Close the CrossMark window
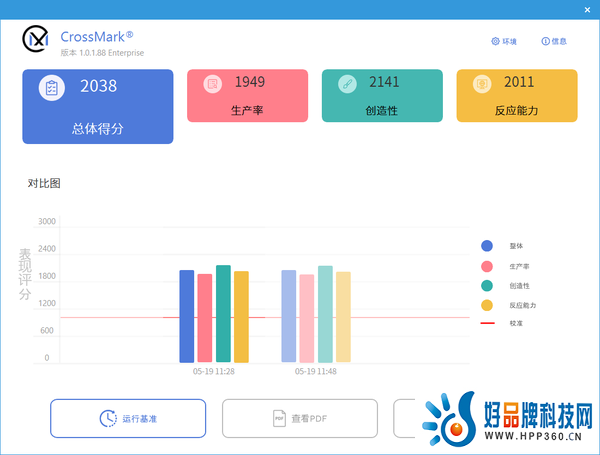600x455 pixels. click(587, 10)
